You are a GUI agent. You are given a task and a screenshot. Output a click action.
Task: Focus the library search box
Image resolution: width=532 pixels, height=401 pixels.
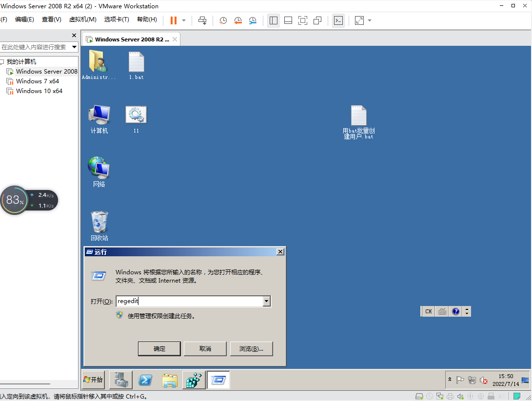[x=36, y=47]
